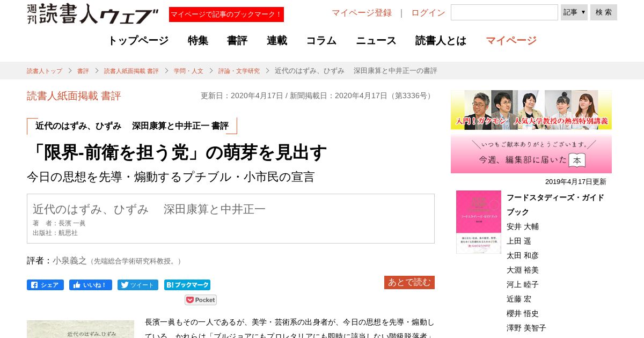Follow the 読書人トップ breadcrumb link
644x338 pixels.
pyautogui.click(x=45, y=71)
